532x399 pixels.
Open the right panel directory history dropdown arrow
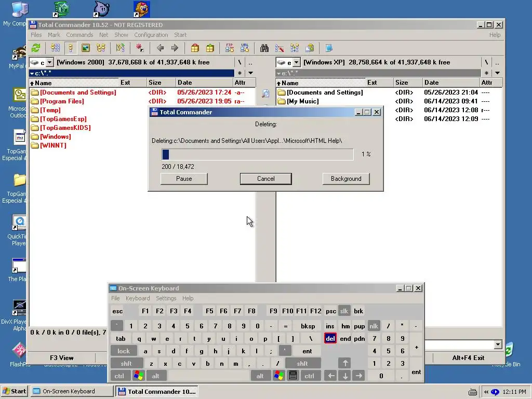coord(497,73)
